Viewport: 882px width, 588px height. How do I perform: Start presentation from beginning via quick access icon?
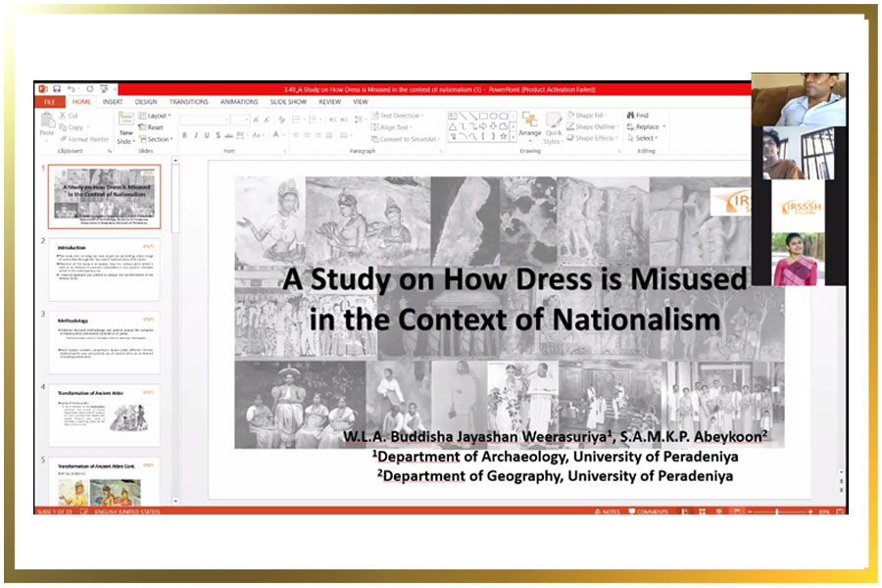(104, 89)
